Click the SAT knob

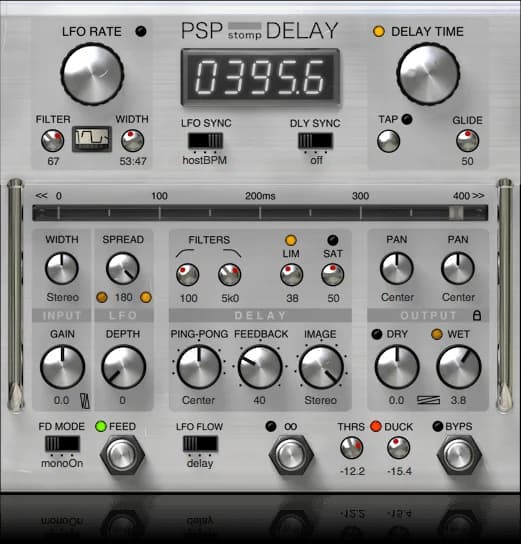coord(333,274)
